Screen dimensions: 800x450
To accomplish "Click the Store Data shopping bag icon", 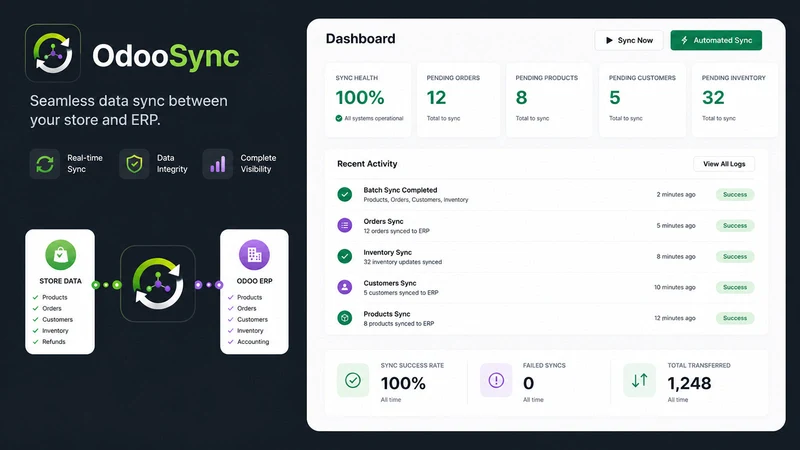I will [60, 255].
